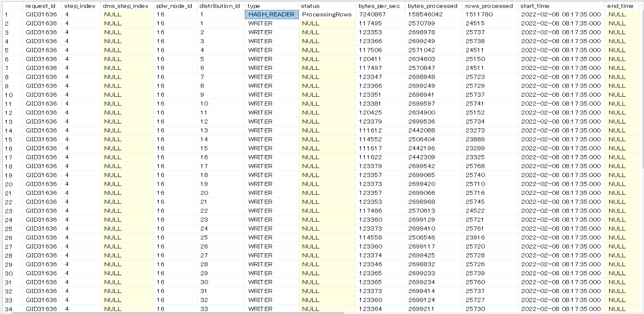Click the bytes_per_sec cell 111622
This screenshot has width=644, height=314.
pos(380,157)
